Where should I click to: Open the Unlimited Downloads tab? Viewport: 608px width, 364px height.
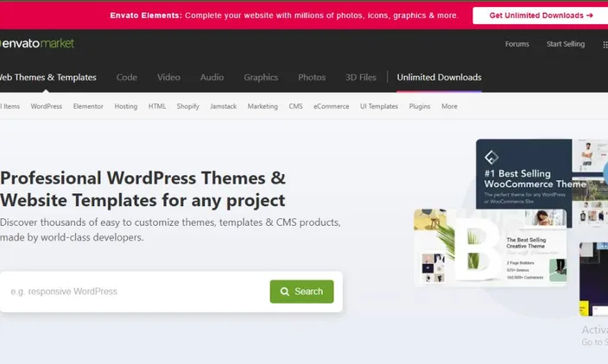[439, 78]
